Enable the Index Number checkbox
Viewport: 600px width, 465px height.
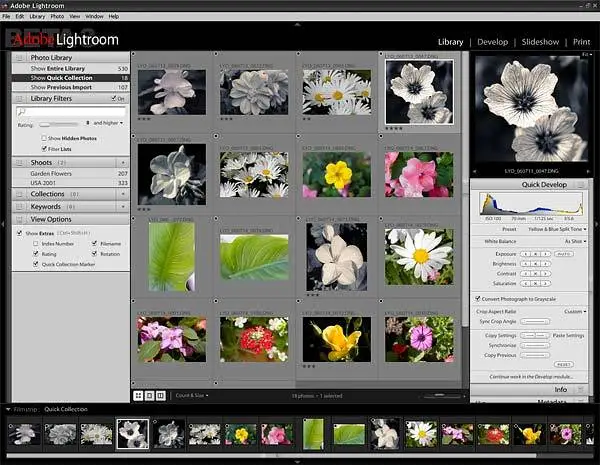[36, 243]
